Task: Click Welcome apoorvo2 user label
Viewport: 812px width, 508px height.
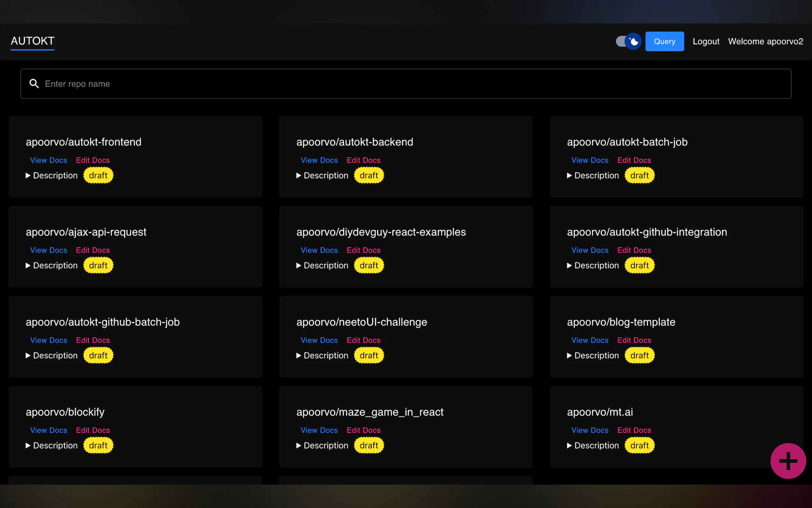Action: (x=765, y=41)
